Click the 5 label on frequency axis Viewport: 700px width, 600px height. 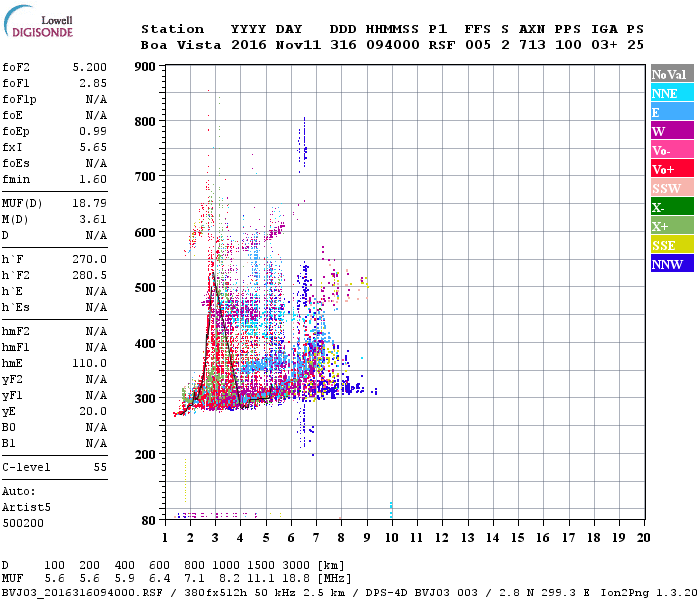coord(266,538)
